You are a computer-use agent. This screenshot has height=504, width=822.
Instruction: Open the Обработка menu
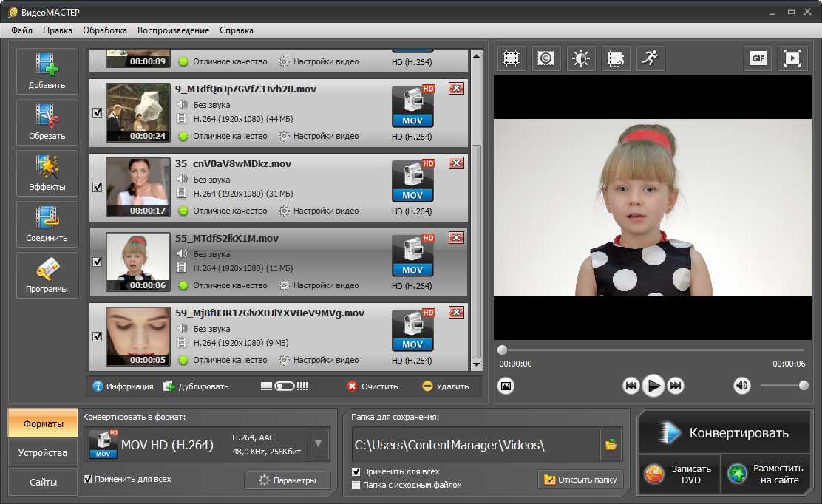click(x=105, y=30)
